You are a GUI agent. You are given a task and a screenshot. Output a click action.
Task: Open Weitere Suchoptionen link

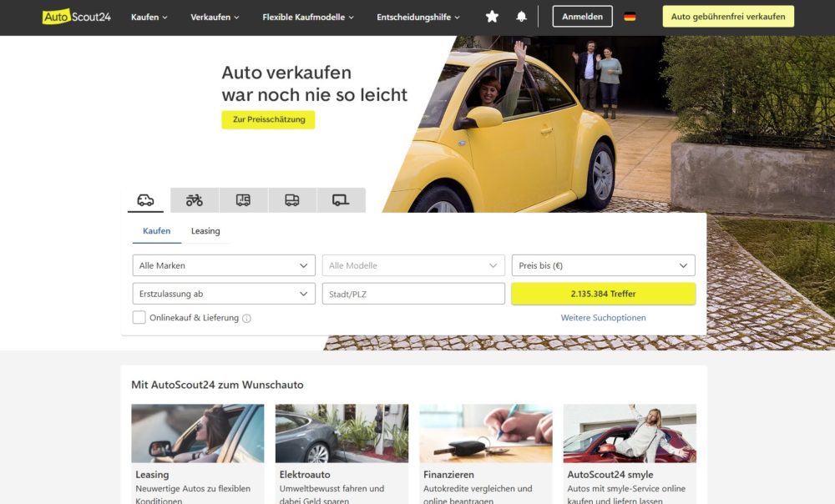(604, 318)
